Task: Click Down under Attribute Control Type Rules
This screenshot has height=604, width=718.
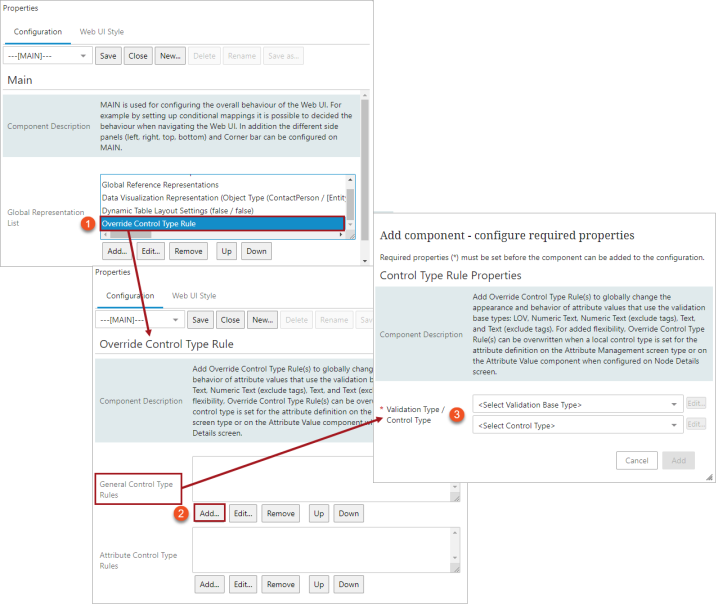Action: tap(348, 584)
